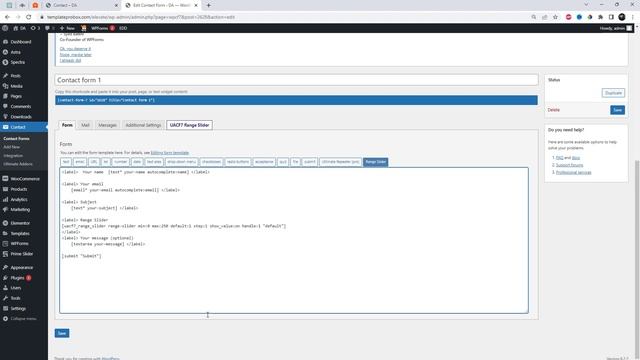Open the Howdy admin account menu
This screenshot has height=360, width=640.
click(616, 28)
